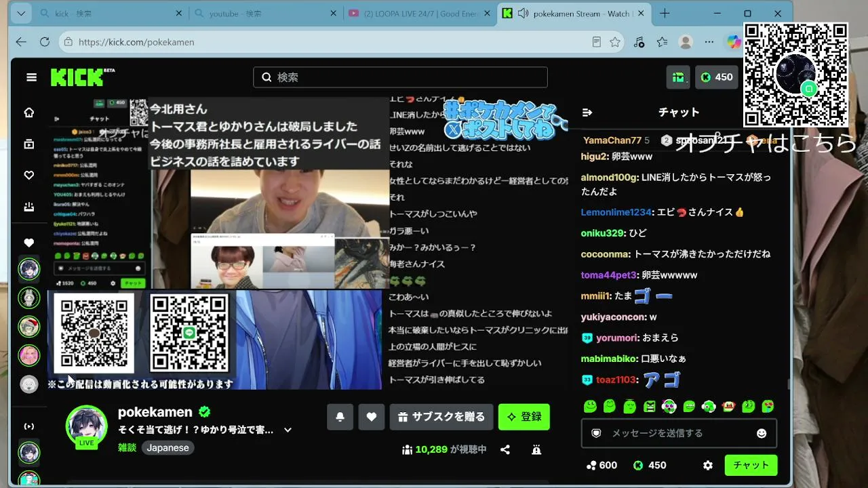Image resolution: width=868 pixels, height=488 pixels.
Task: Open the Kick hamburger menu
Action: tap(31, 77)
